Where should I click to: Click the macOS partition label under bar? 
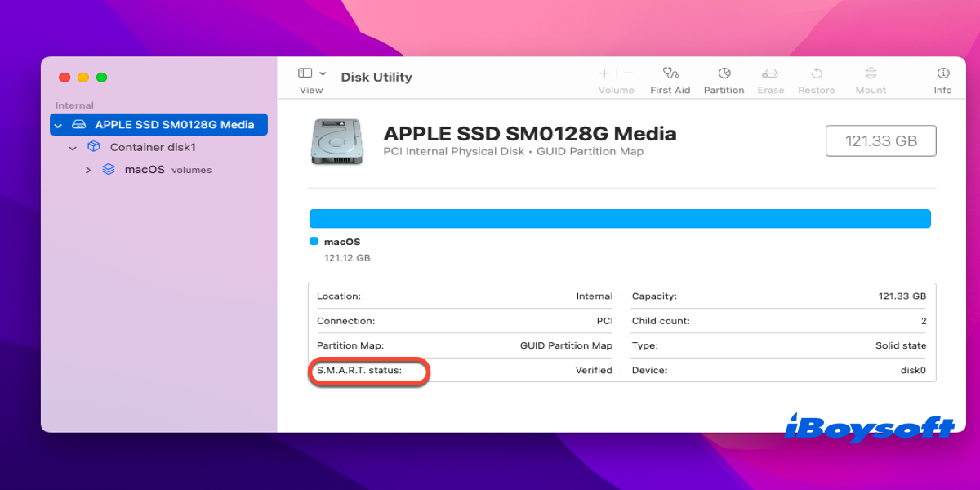tap(342, 242)
